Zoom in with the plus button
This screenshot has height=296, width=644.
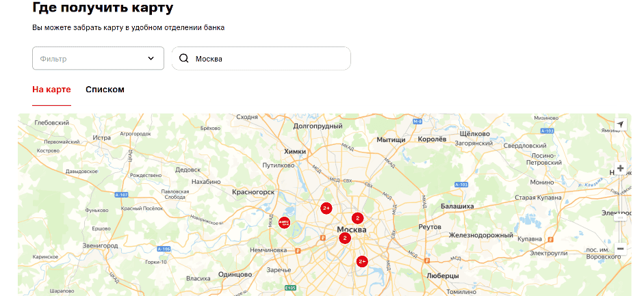620,168
